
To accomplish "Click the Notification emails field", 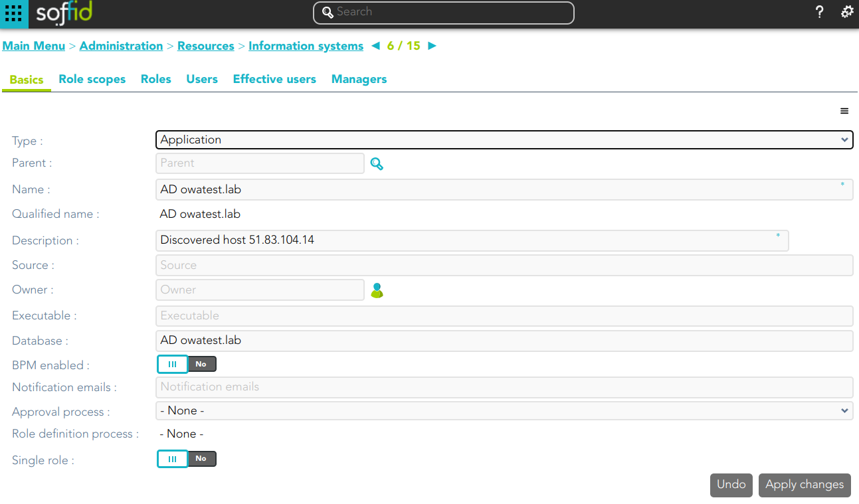I will coord(504,387).
